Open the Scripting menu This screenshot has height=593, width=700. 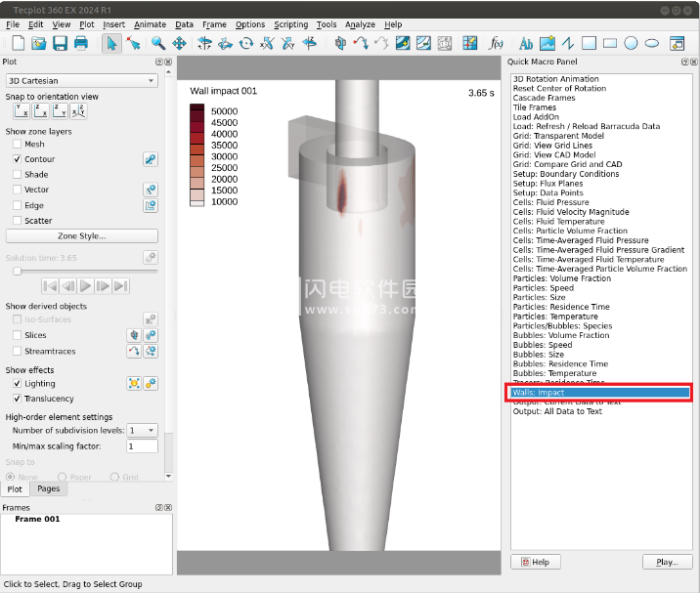pos(290,24)
